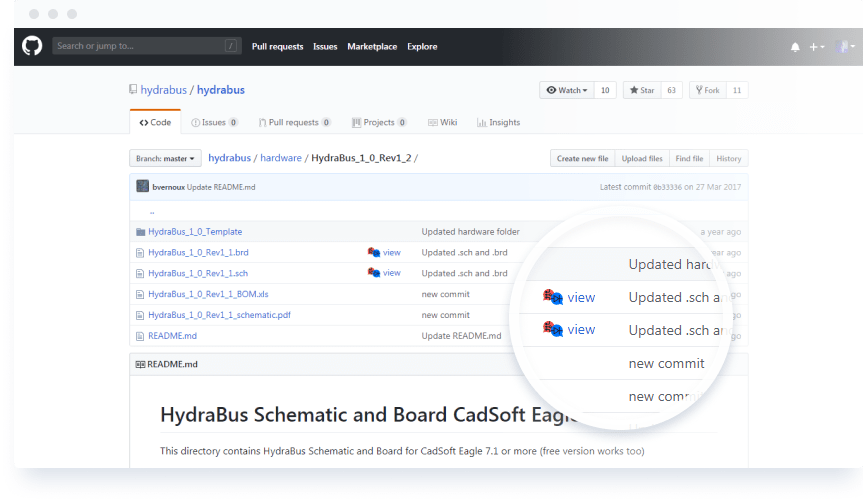Click file icon of Rev1_1_BOM.xls
The width and height of the screenshot is (863, 502).
(140, 294)
